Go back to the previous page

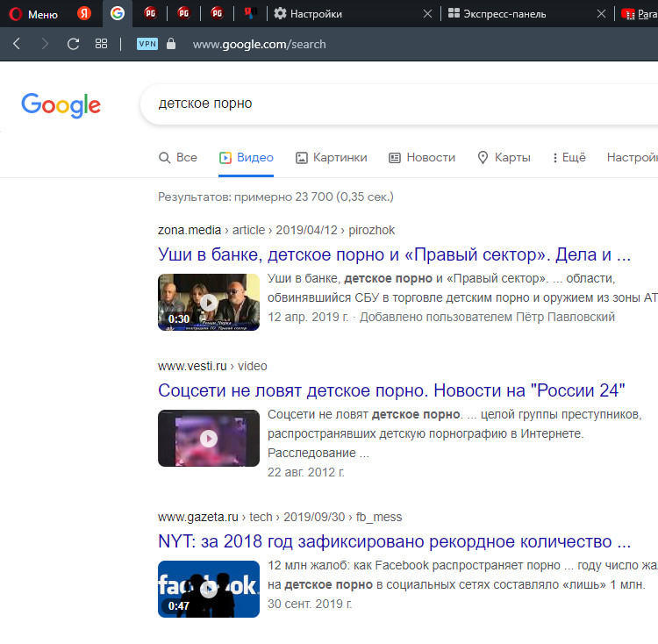17,44
